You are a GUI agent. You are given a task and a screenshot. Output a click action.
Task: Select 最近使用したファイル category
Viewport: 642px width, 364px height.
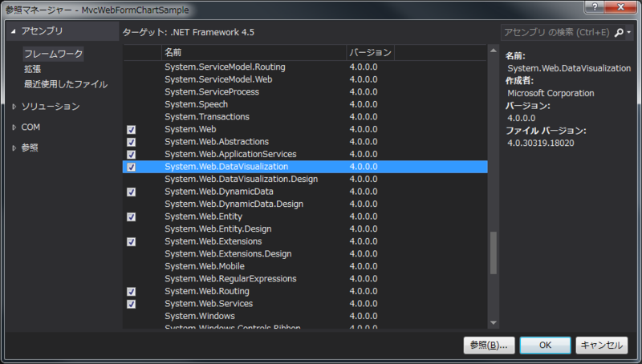(x=66, y=84)
